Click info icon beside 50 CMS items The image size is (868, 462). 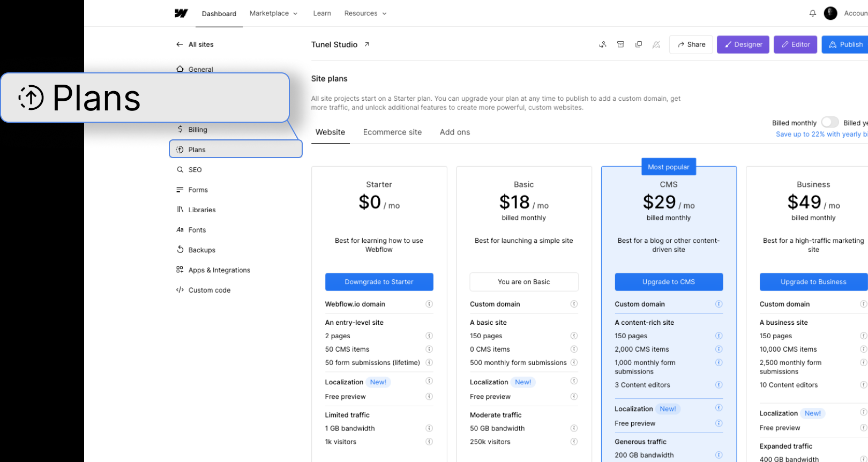pos(429,349)
